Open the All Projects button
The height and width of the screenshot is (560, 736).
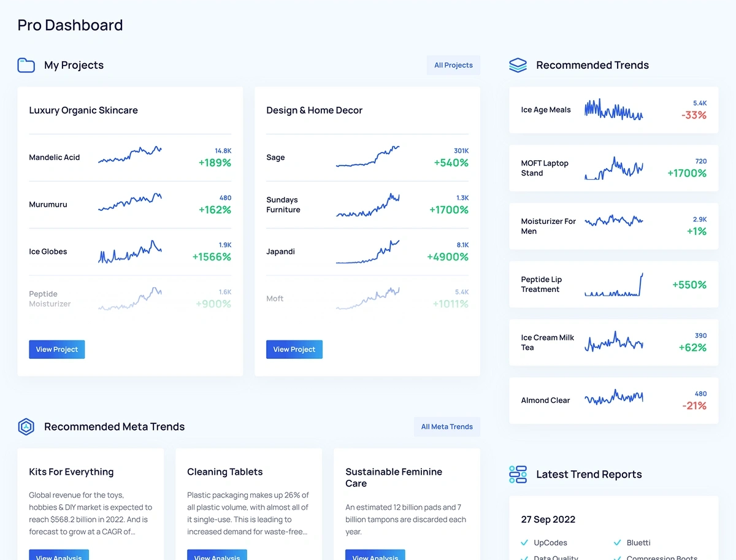point(453,65)
